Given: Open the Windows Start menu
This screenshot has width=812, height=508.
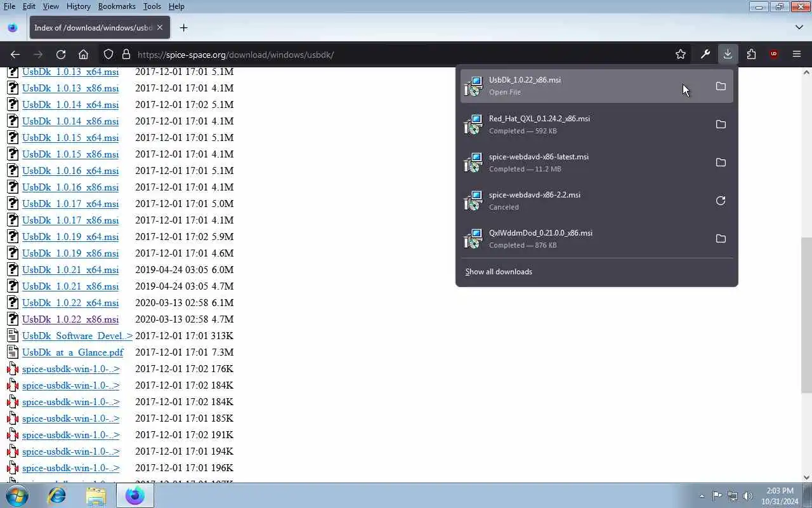Looking at the screenshot, I should [x=17, y=495].
